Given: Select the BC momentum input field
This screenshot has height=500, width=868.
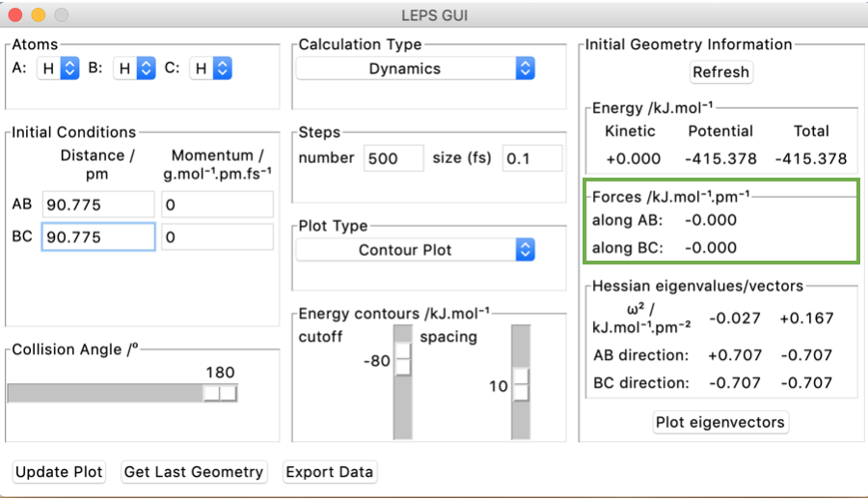Looking at the screenshot, I should 217,236.
